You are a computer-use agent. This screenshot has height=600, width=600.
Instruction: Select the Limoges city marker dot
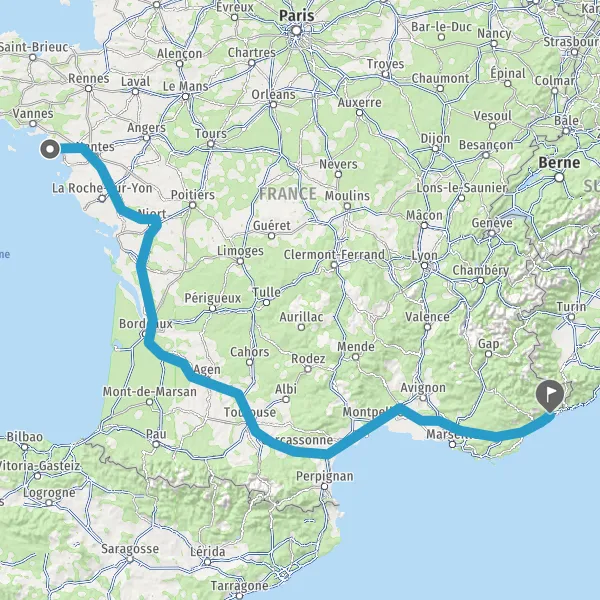(240, 261)
